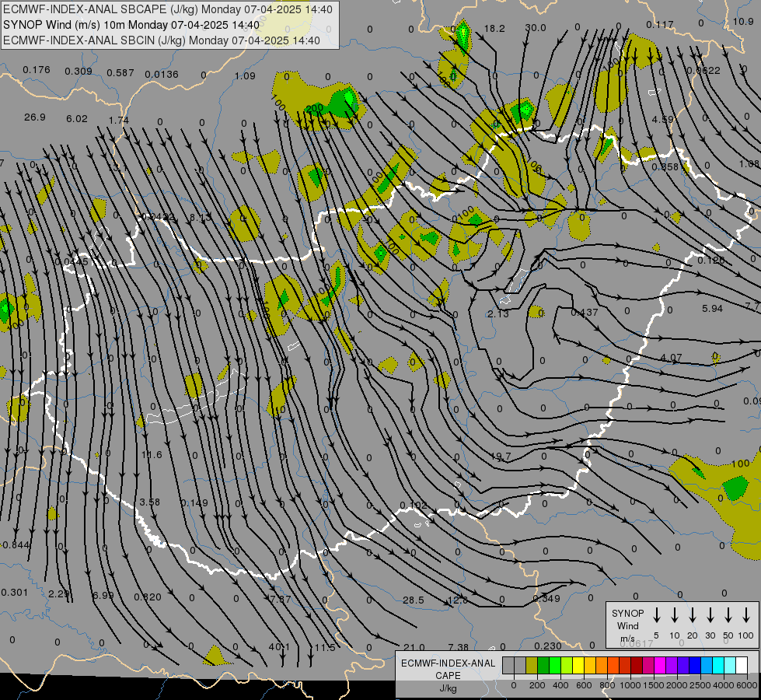Click the '2000' tick label under colour bar
Screen dimensions: 761x700
(677, 685)
